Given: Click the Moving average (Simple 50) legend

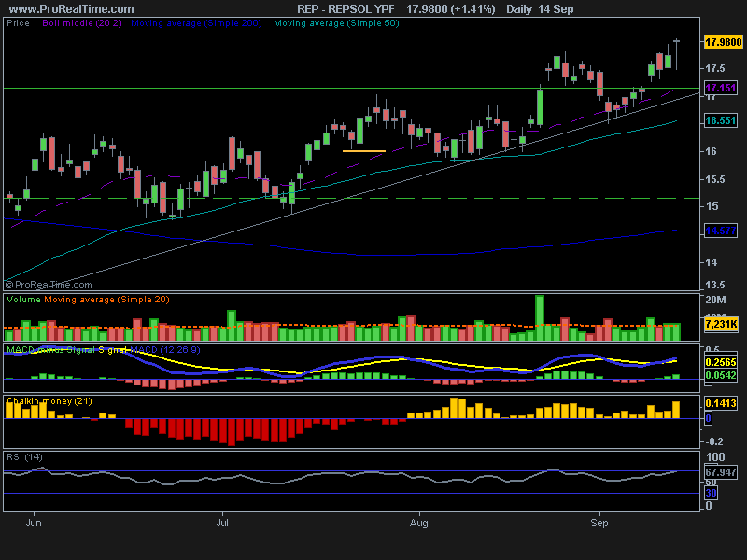Looking at the screenshot, I should 336,22.
